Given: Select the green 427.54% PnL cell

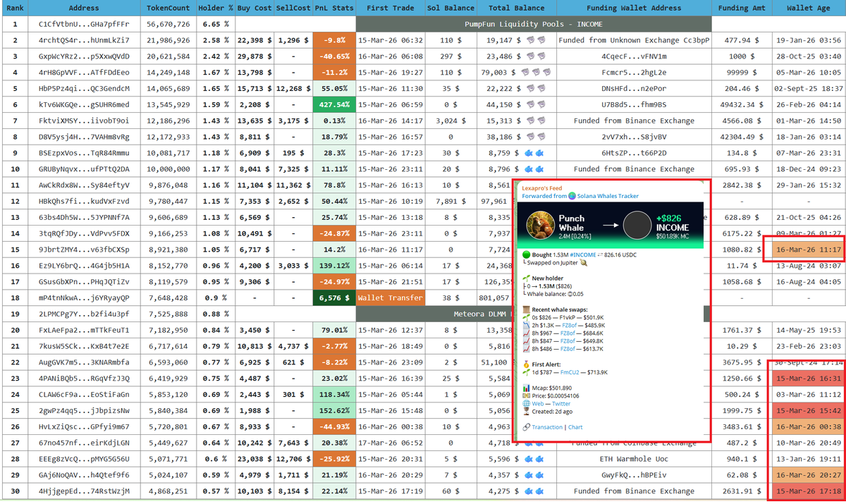Looking at the screenshot, I should click(334, 104).
